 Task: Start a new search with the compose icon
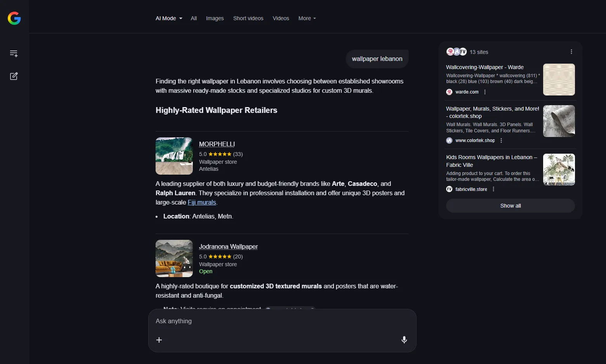click(14, 76)
